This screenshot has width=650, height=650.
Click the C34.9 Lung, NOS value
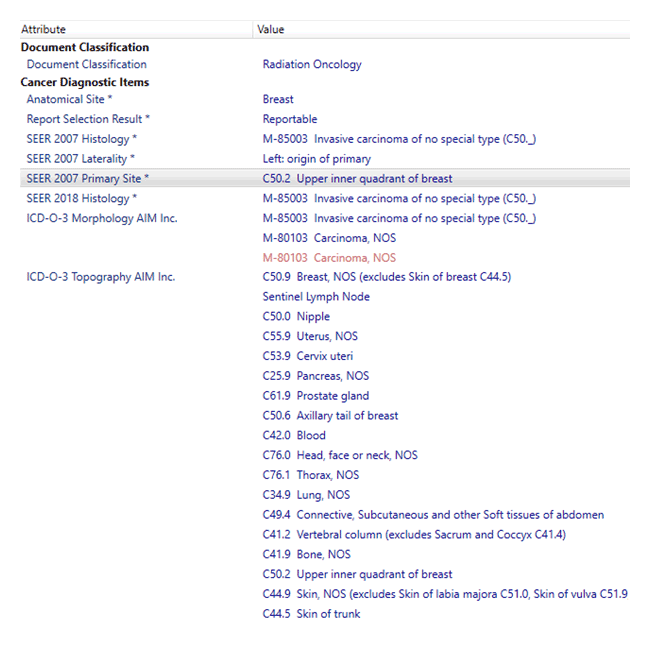pyautogui.click(x=306, y=495)
